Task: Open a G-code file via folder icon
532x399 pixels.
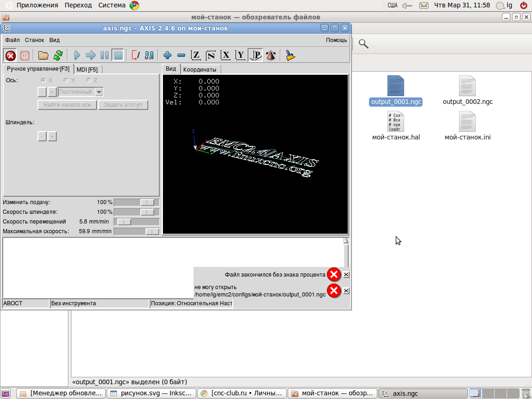Action: point(43,55)
